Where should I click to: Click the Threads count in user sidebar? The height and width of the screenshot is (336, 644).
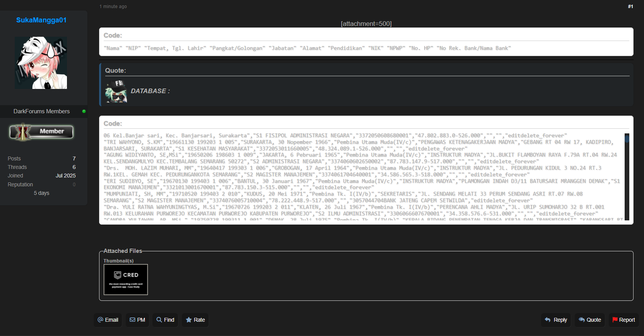pyautogui.click(x=74, y=167)
